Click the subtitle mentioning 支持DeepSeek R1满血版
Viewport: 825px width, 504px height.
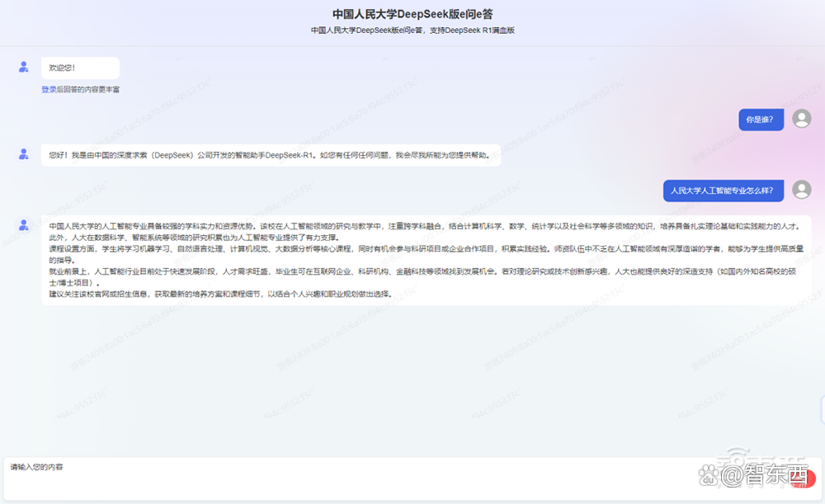pos(412,31)
